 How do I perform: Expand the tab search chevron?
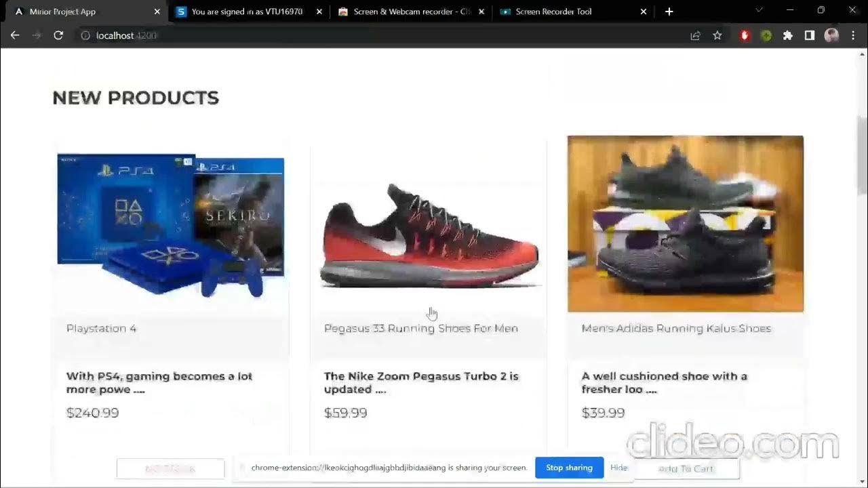758,11
